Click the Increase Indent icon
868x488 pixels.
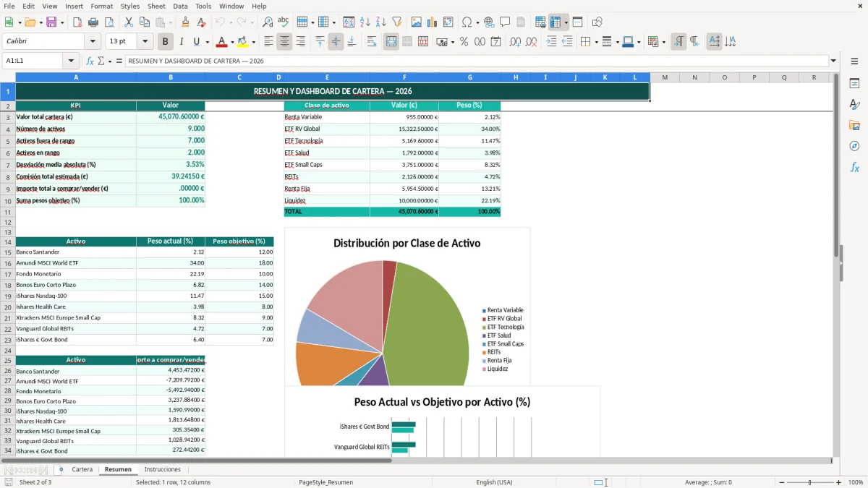(551, 42)
